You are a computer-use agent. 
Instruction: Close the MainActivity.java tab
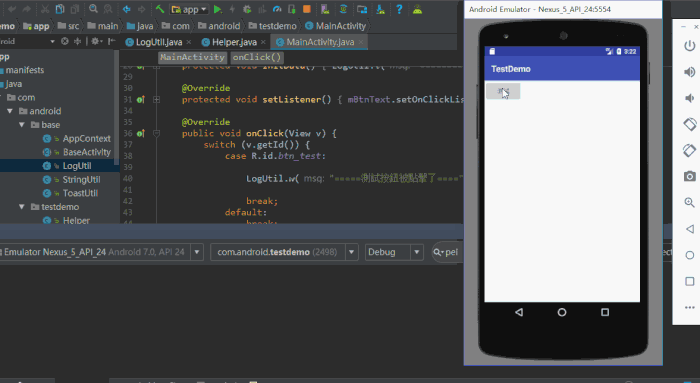(361, 42)
